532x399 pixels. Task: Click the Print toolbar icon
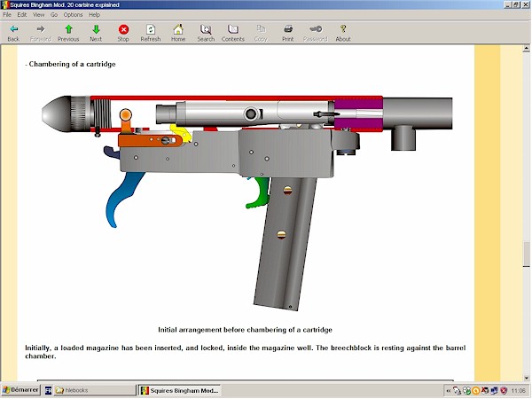pos(288,29)
